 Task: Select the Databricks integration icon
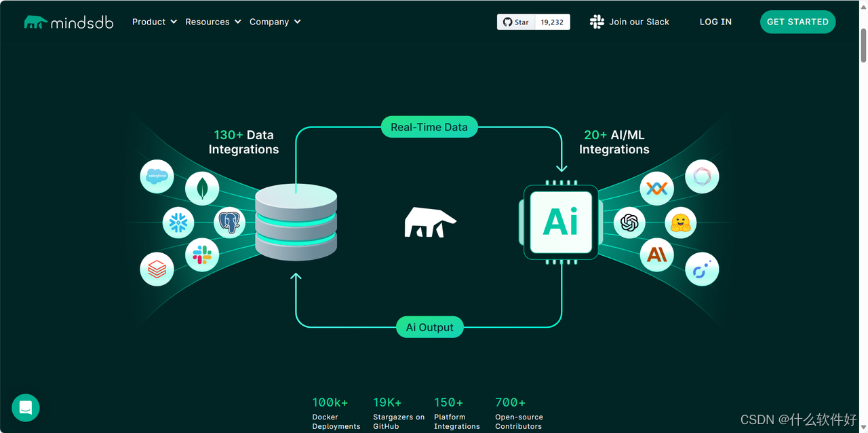(157, 269)
